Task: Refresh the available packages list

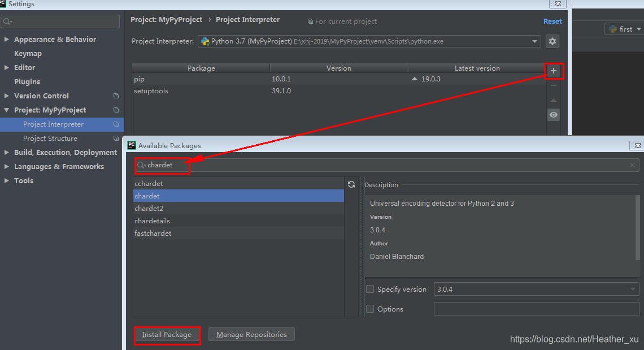Action: pyautogui.click(x=351, y=184)
